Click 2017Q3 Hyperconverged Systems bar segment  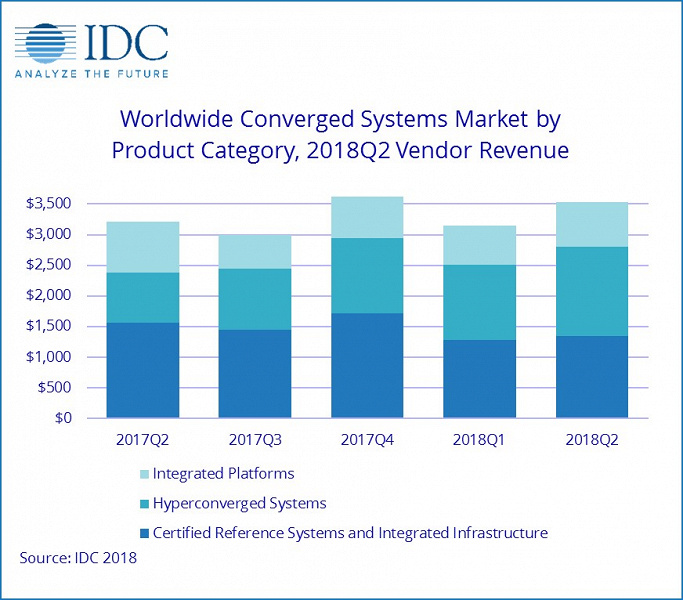[x=255, y=299]
